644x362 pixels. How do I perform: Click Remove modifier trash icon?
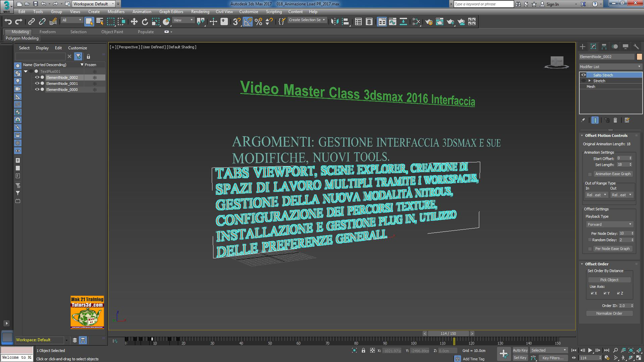[615, 120]
